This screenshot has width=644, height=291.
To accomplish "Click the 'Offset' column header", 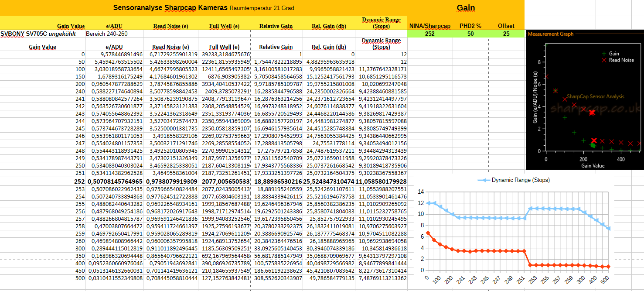I will [506, 26].
